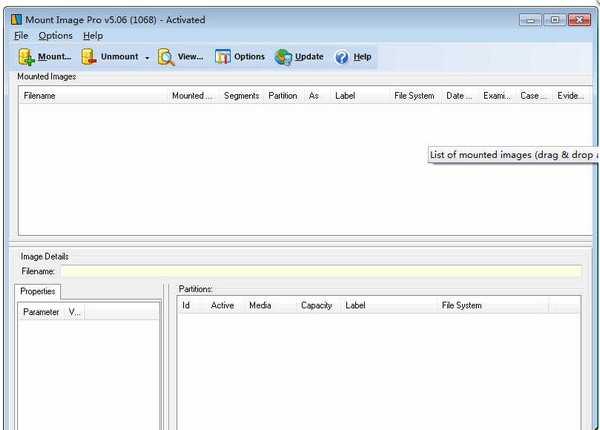The width and height of the screenshot is (600, 430).
Task: Sort by Filename column header
Action: [93, 96]
